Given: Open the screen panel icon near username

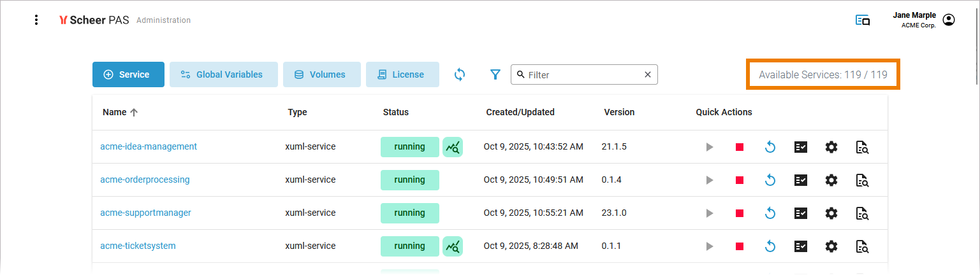Looking at the screenshot, I should coord(863,20).
